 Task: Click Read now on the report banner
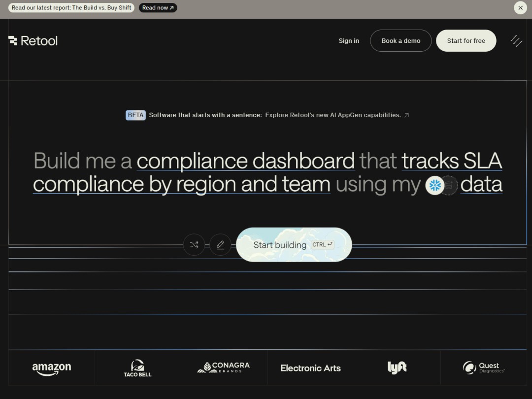(158, 8)
